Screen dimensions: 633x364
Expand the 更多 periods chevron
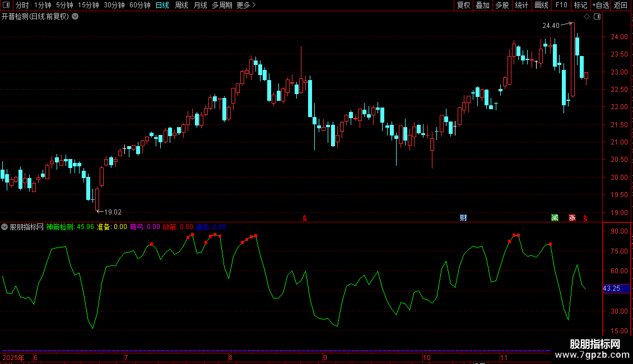254,5
